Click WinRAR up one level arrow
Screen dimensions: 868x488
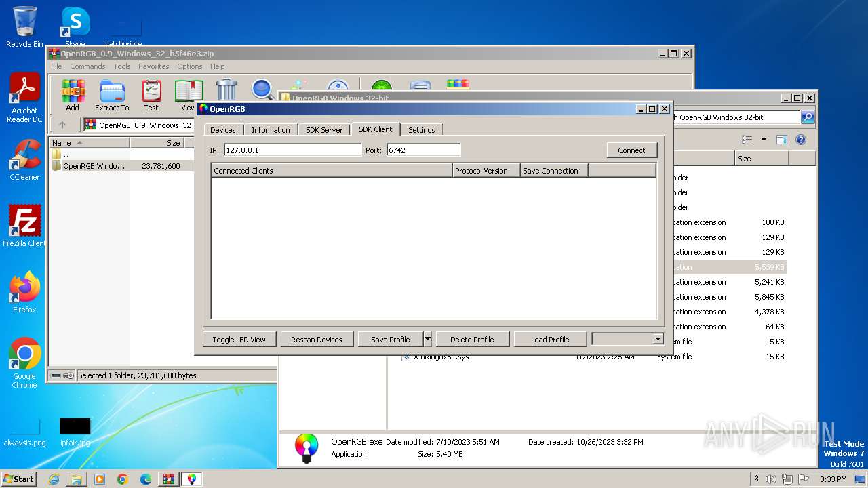(62, 125)
